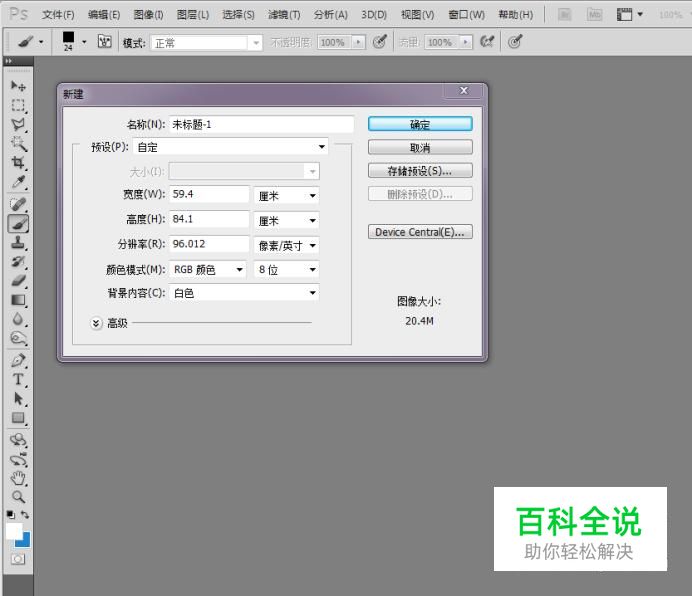Enable airbrush mode in options bar
Viewport: 692px width, 596px height.
point(487,42)
